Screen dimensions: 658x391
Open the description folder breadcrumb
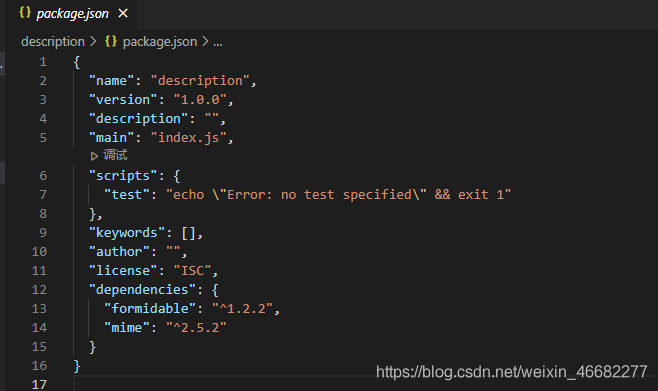point(53,42)
